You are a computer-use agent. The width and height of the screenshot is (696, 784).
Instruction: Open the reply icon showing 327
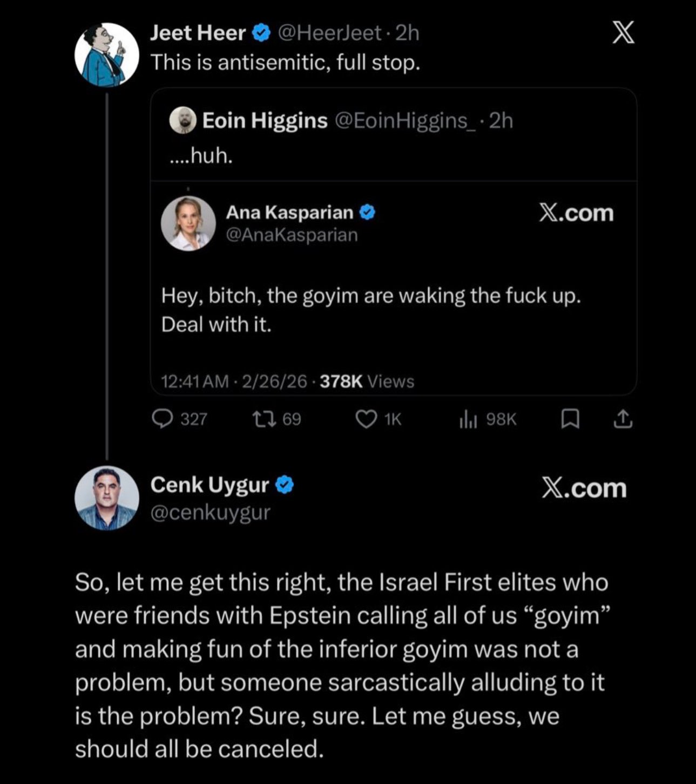point(162,419)
